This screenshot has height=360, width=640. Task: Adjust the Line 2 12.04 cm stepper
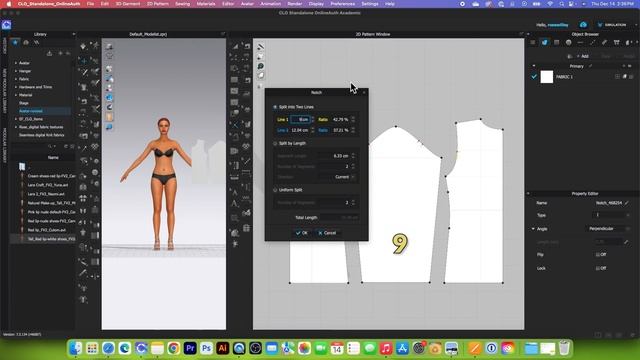tap(313, 130)
